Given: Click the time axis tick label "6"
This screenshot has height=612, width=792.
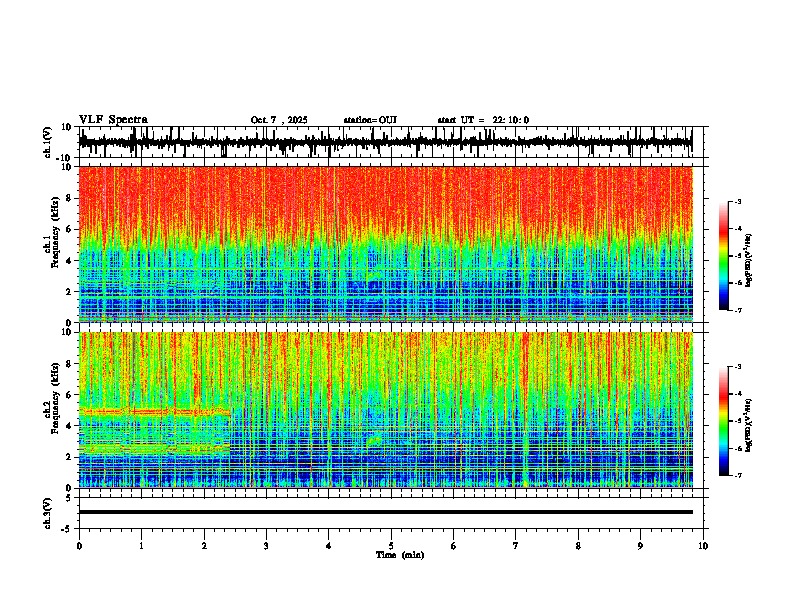Looking at the screenshot, I should [454, 546].
